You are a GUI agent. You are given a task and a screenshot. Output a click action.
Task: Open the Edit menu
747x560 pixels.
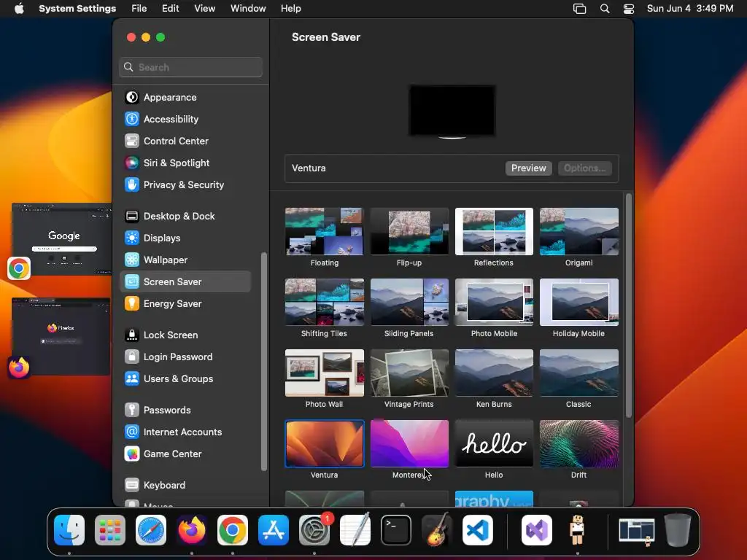[x=170, y=9]
